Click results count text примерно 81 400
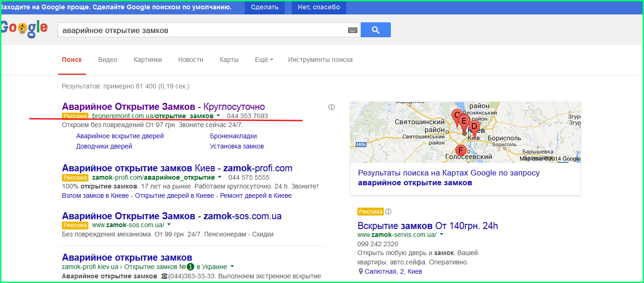Image resolution: width=644 pixels, height=283 pixels. click(x=129, y=86)
